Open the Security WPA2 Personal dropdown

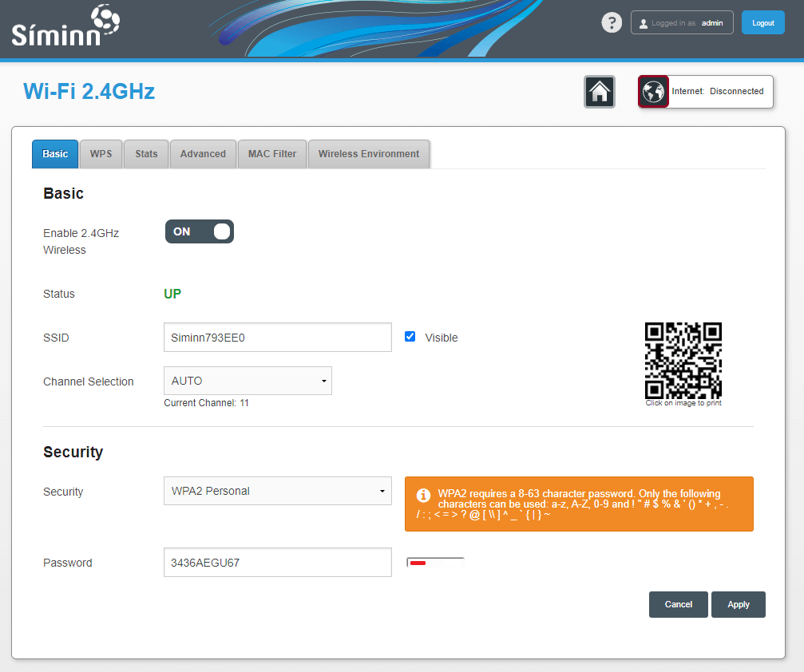click(x=277, y=491)
